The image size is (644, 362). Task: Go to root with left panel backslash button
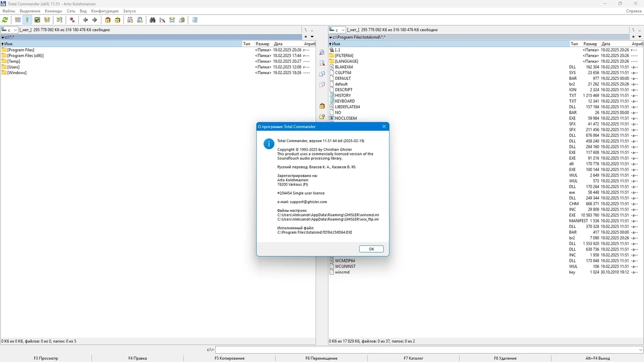[306, 30]
